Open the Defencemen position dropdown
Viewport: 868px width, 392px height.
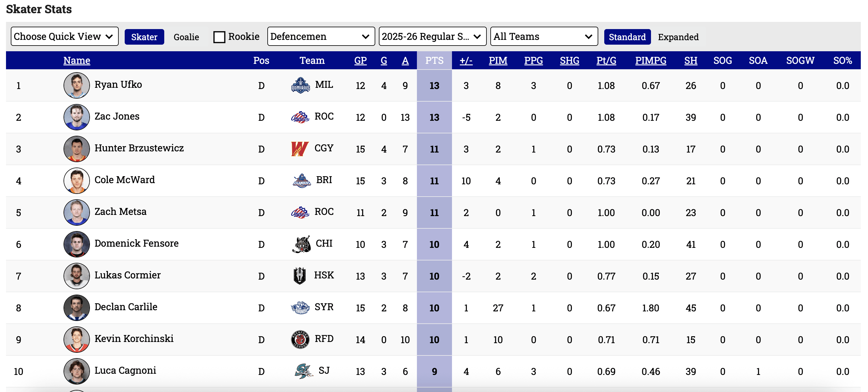(x=320, y=36)
